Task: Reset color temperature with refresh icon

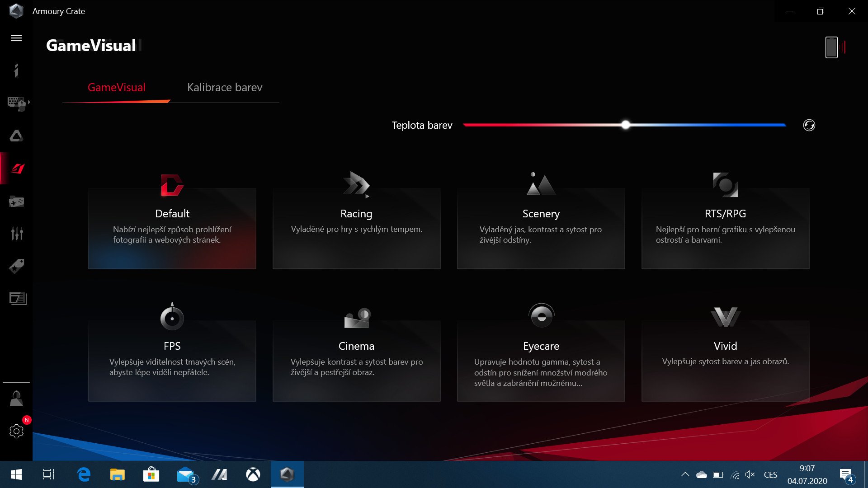Action: pos(809,125)
